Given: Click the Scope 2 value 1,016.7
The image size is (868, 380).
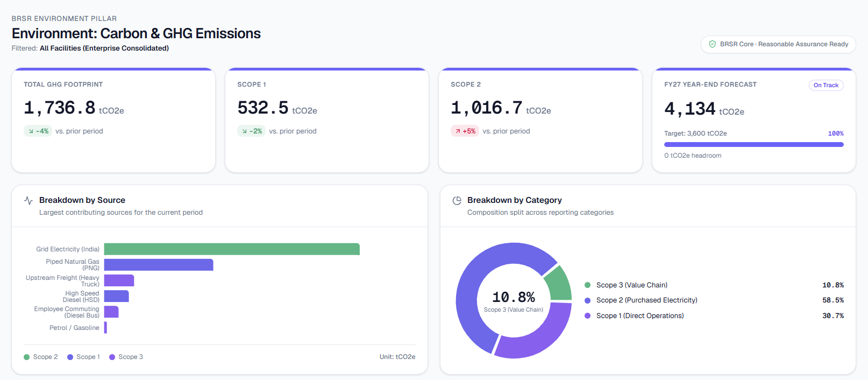Looking at the screenshot, I should (x=487, y=108).
